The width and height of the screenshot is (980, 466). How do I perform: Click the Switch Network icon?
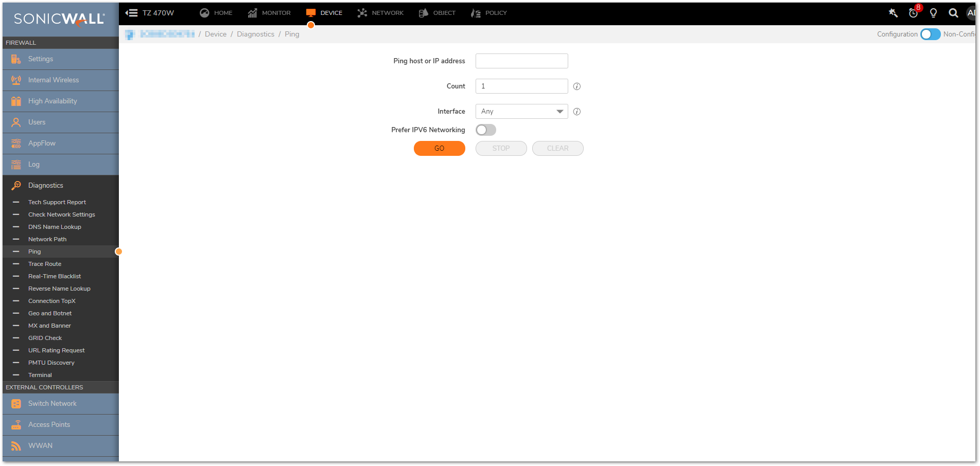click(x=16, y=404)
